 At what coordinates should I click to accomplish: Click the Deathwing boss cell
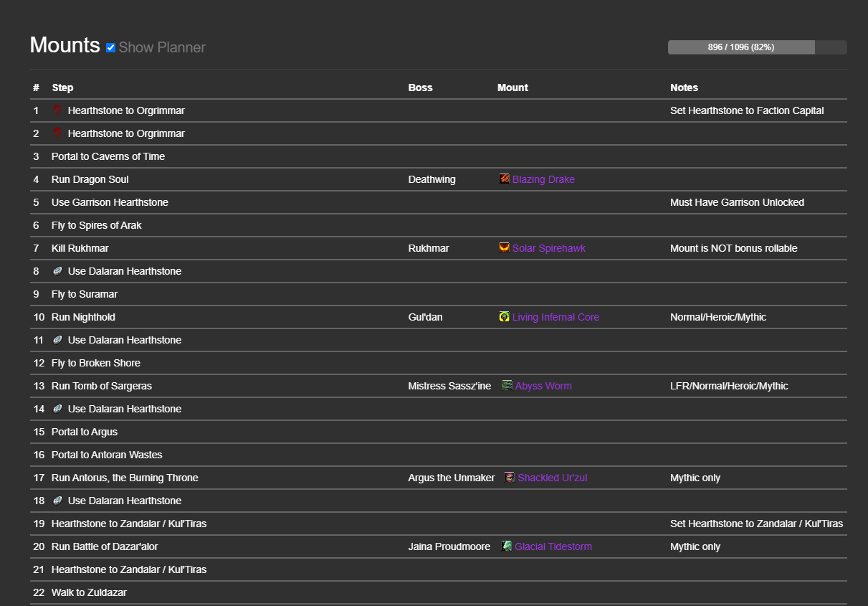tap(431, 179)
